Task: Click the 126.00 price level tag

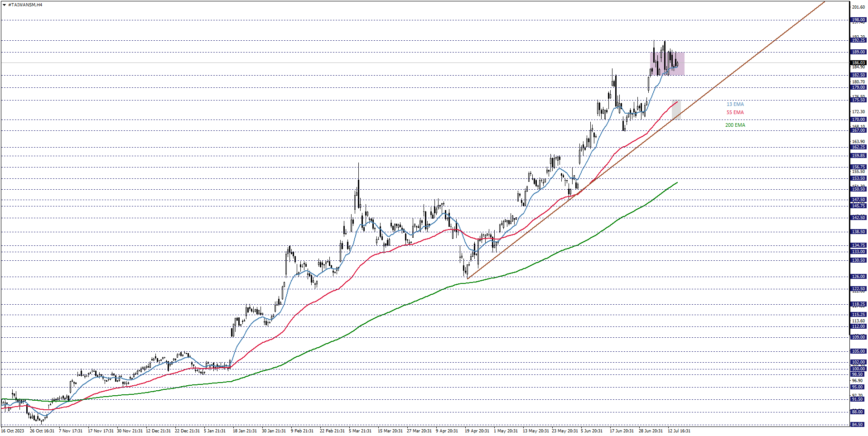Action: (858, 277)
